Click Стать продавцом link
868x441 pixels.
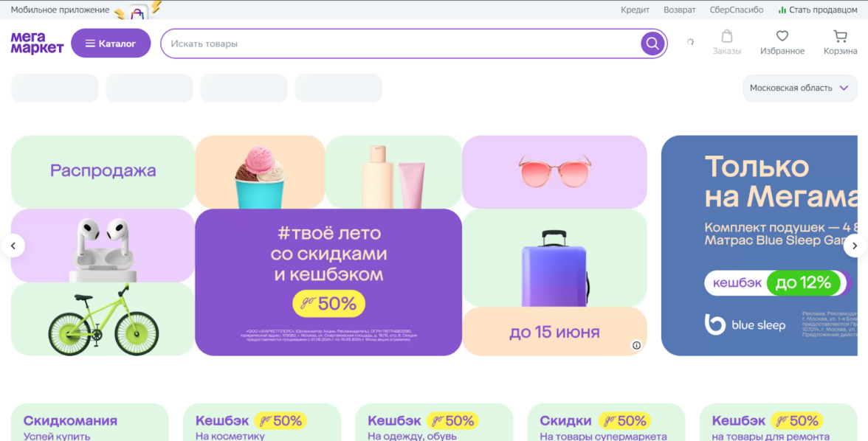coord(818,10)
